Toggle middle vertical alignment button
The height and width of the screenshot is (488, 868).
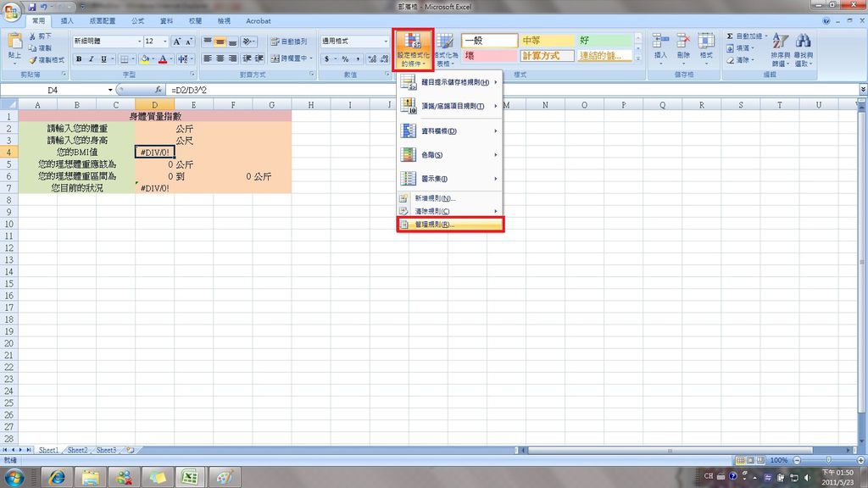(x=220, y=42)
